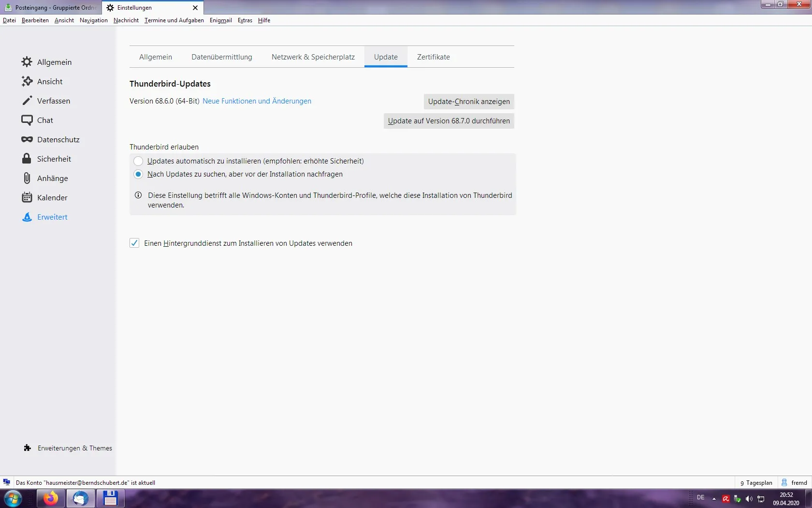Toggle the Hintergrunddienst checkbox

[134, 243]
